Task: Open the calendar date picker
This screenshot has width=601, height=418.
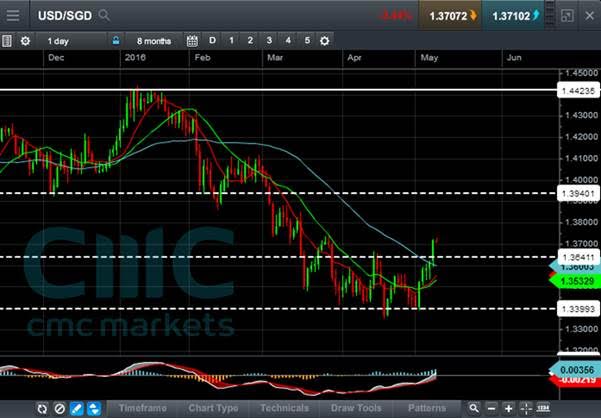Action: [192, 41]
